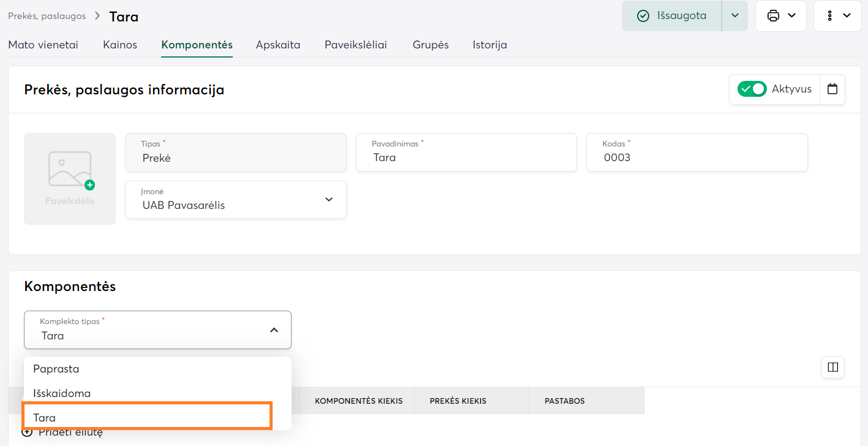Go to the Istorija tab
The image size is (868, 446).
[x=489, y=45]
